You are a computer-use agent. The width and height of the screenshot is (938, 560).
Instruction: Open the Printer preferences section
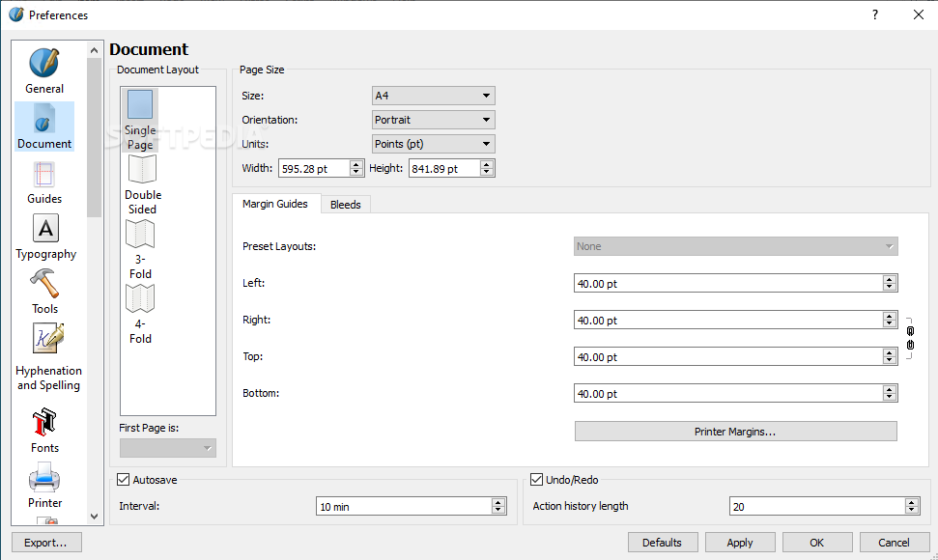click(x=44, y=486)
